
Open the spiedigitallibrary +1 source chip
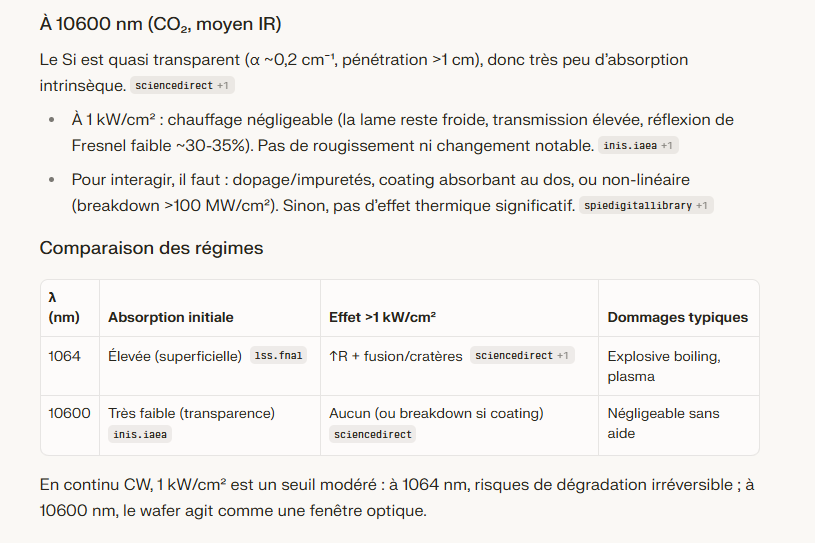(x=646, y=206)
